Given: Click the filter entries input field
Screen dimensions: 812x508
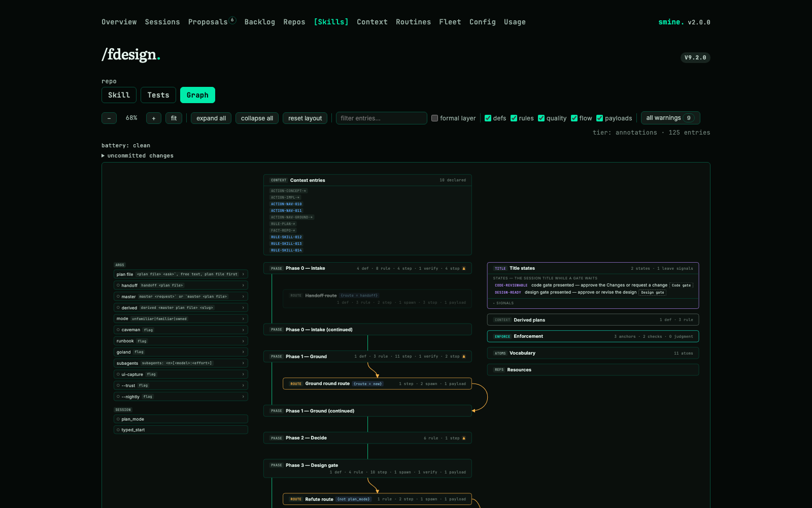Looking at the screenshot, I should pyautogui.click(x=382, y=118).
